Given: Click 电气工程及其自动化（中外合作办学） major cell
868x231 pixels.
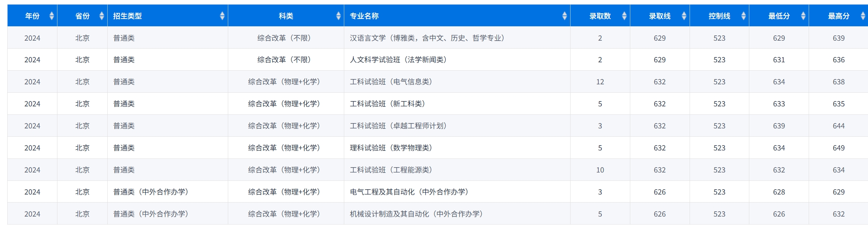Looking at the screenshot, I should [x=409, y=192].
